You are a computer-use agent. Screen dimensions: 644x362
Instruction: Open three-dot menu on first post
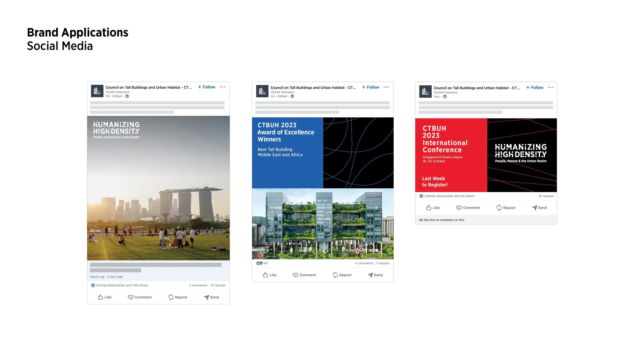[x=222, y=87]
